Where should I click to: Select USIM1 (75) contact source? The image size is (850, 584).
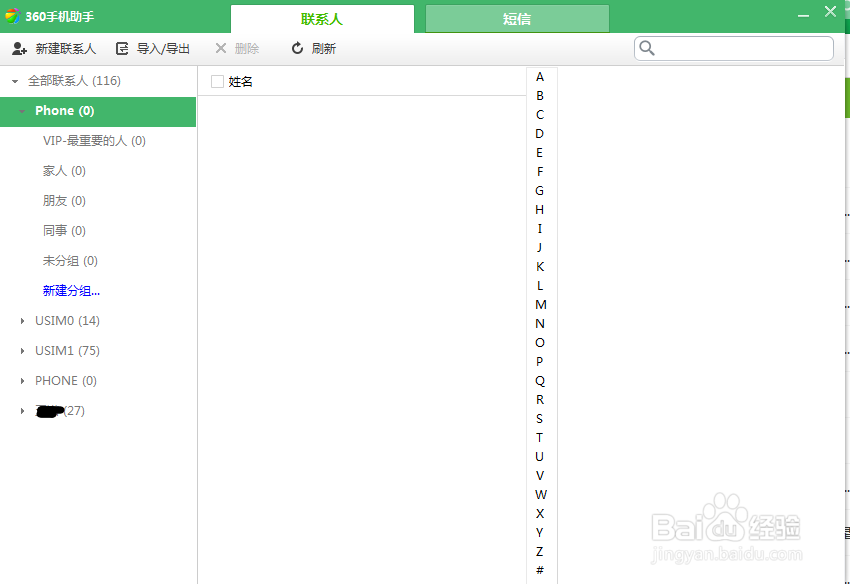point(67,351)
